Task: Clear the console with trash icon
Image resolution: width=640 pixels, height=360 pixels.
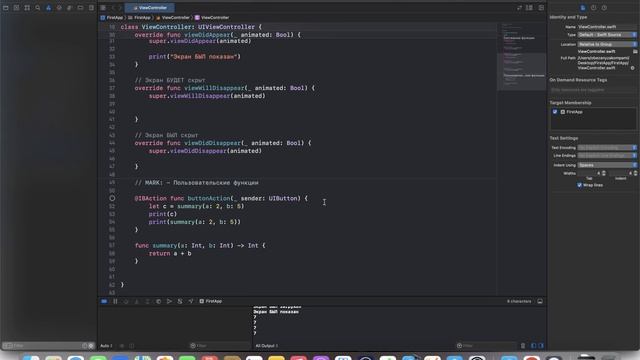Action: click(x=523, y=346)
